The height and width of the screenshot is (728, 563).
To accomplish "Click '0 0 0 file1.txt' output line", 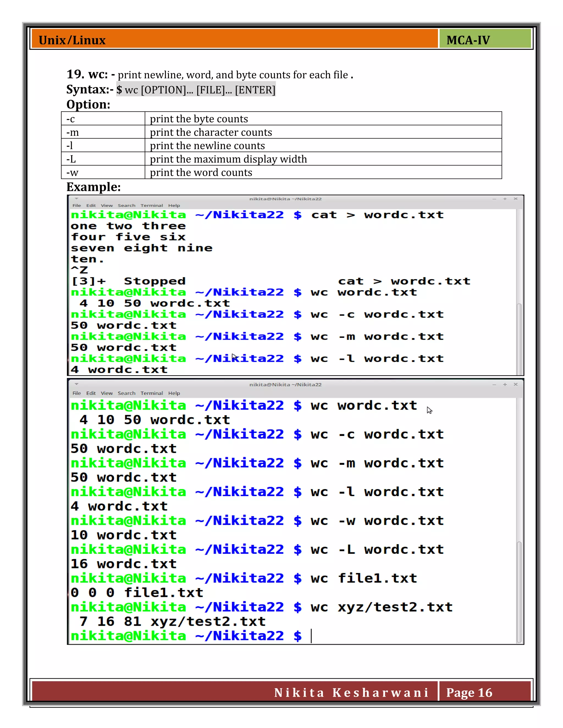I will [x=137, y=593].
